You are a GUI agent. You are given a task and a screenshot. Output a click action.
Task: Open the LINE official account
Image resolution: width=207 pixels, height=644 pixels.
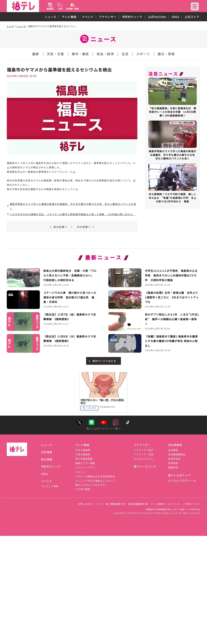click(x=91, y=422)
